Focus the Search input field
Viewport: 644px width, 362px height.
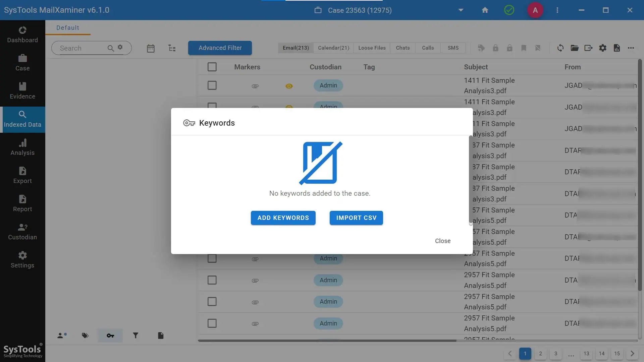(x=83, y=48)
